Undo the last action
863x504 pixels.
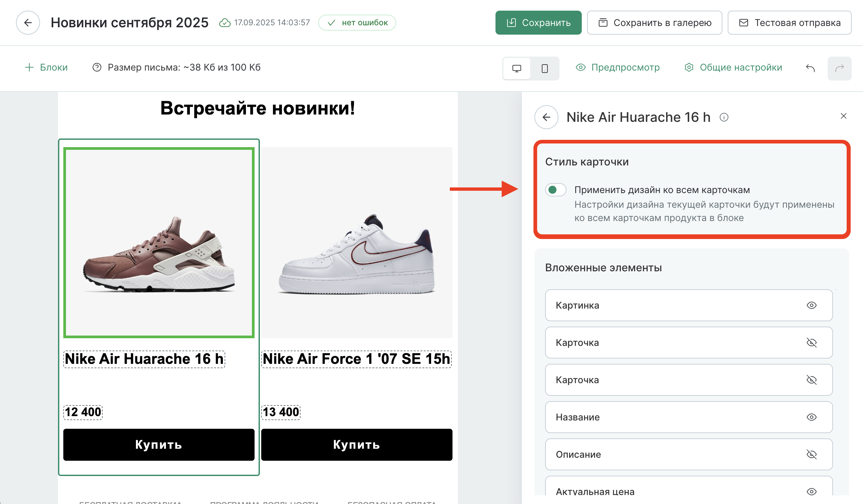click(810, 68)
